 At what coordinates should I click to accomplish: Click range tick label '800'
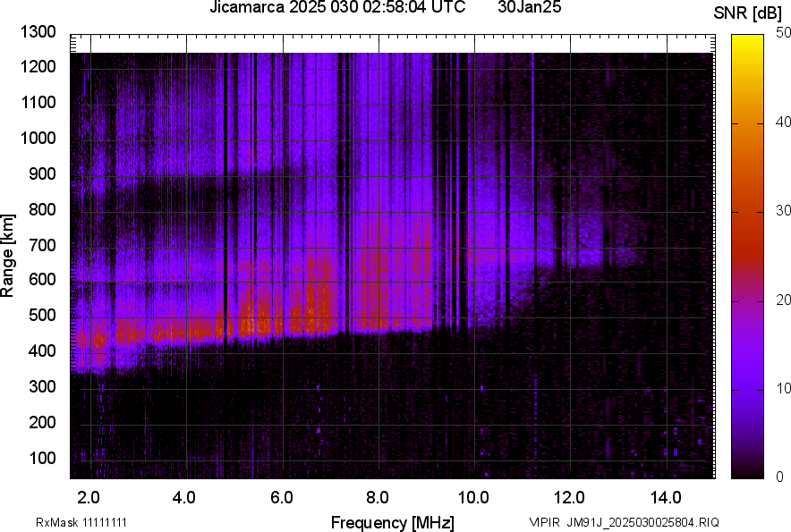pyautogui.click(x=42, y=209)
